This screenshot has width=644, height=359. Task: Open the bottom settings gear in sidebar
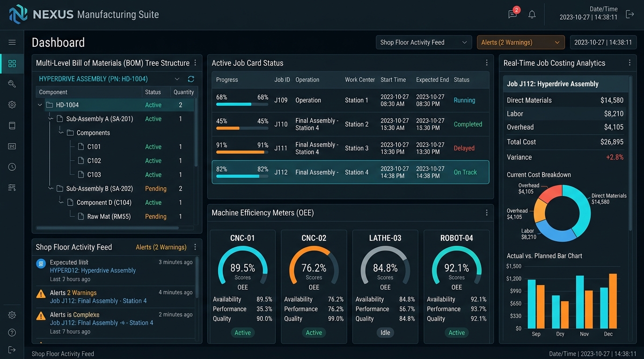pos(12,316)
